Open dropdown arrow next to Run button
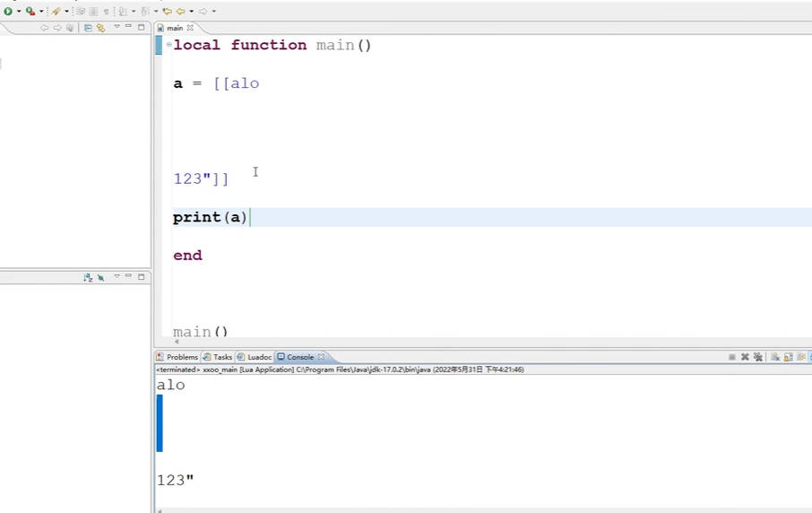Screen dimensions: 812x513 [19, 12]
